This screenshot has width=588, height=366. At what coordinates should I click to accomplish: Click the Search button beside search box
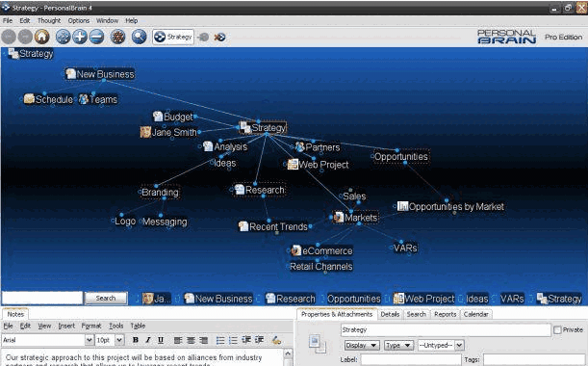tap(106, 298)
